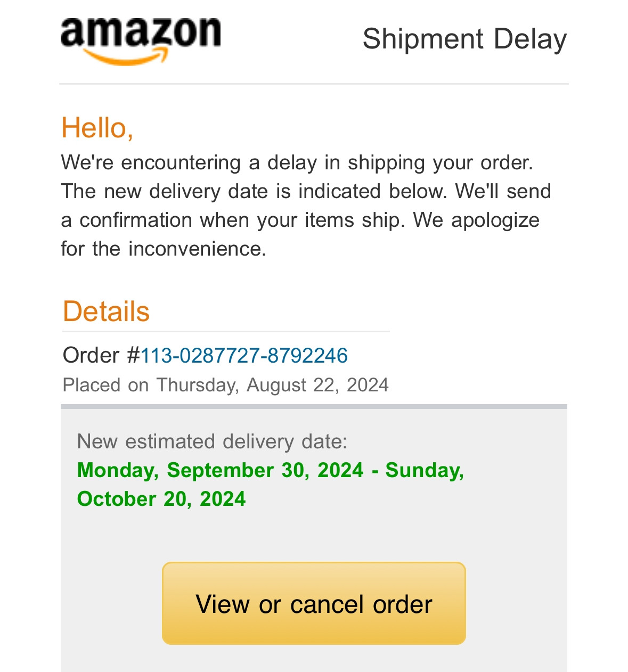Tap the orange smile arrow under amazon

[x=126, y=56]
